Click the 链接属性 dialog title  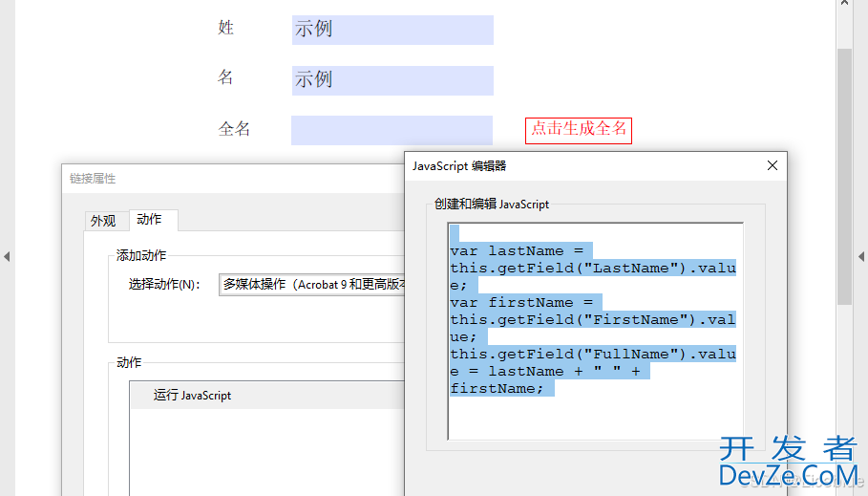pyautogui.click(x=93, y=179)
